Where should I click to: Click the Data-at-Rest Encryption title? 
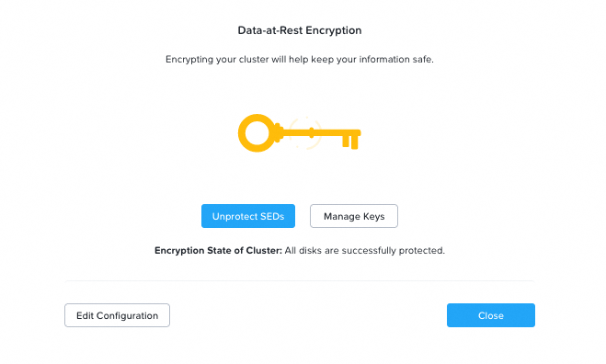tap(300, 30)
